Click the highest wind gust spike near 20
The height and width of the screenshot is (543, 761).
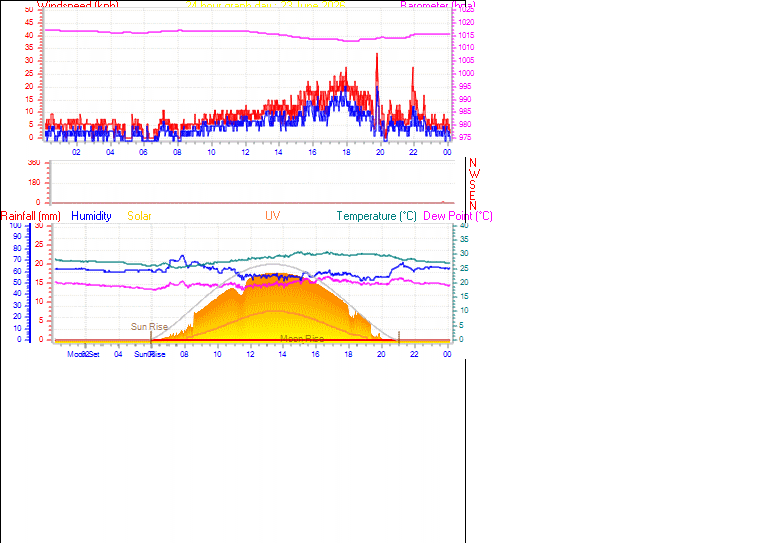[377, 55]
